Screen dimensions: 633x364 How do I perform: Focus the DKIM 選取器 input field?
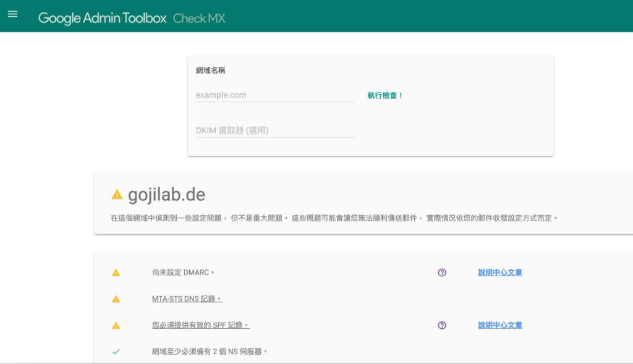pos(274,130)
